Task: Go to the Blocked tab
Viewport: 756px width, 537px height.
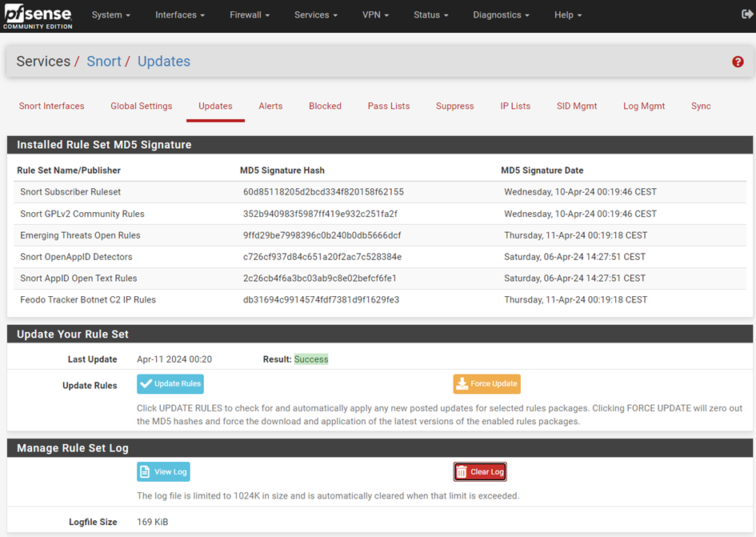Action: point(325,106)
